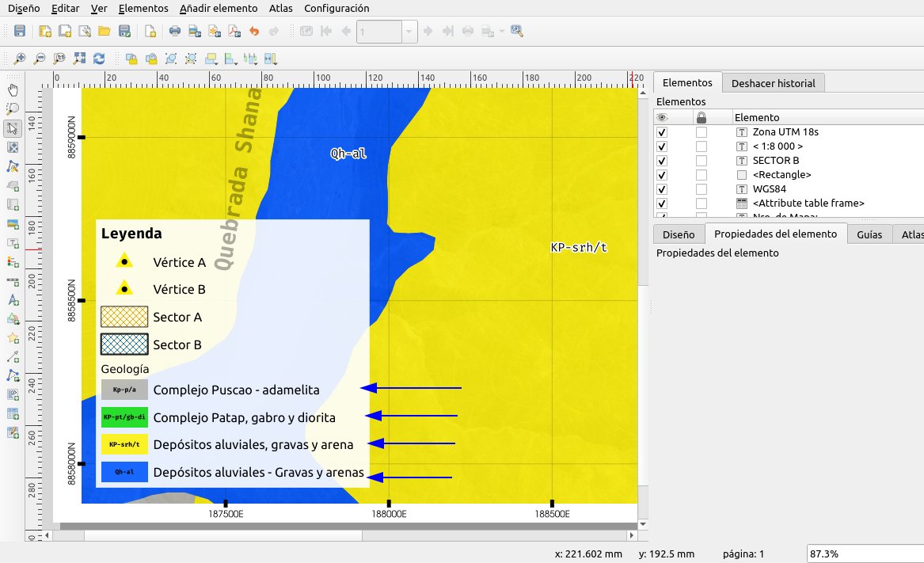
Task: Switch to the Guías tab
Action: pos(869,234)
